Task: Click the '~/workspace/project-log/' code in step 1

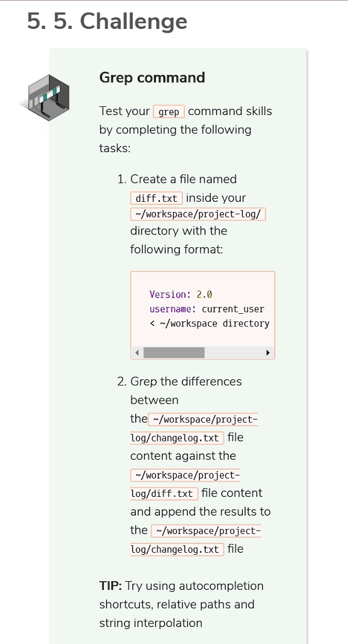Action: [198, 214]
